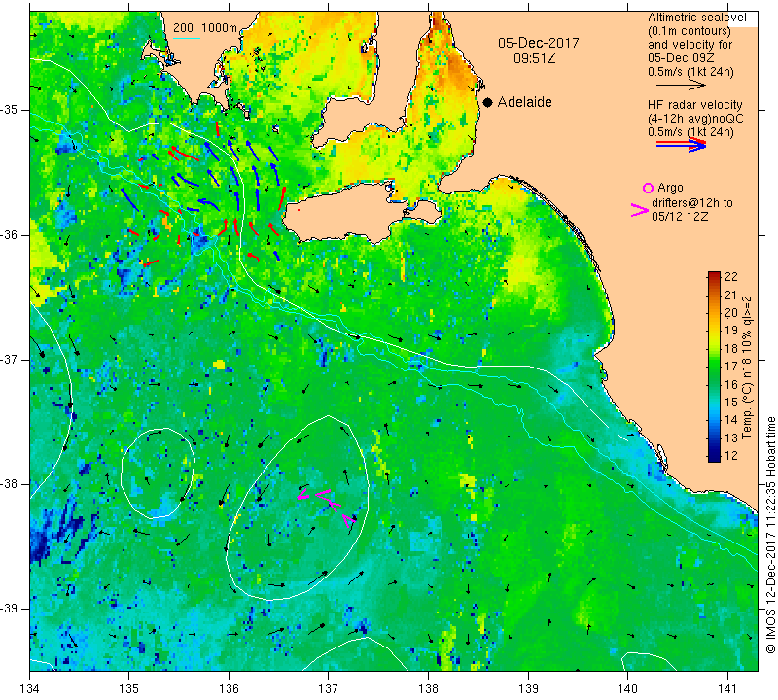This screenshot has width=778, height=700.
Task: Click the red-blue HF radar legend arrow
Action: tap(681, 144)
